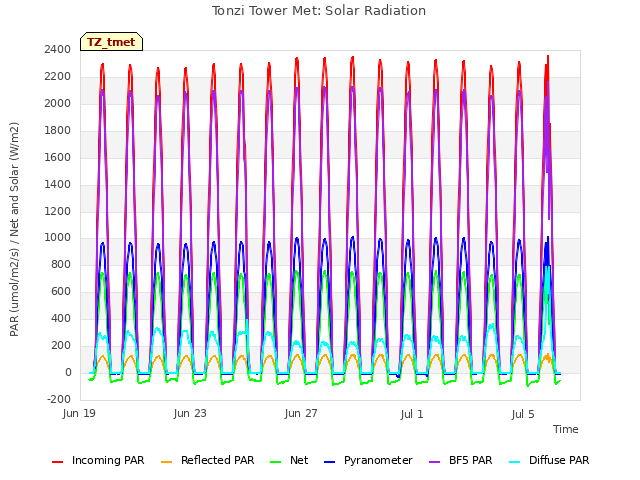Click the Time axis title
The height and width of the screenshot is (480, 640).
click(x=566, y=429)
